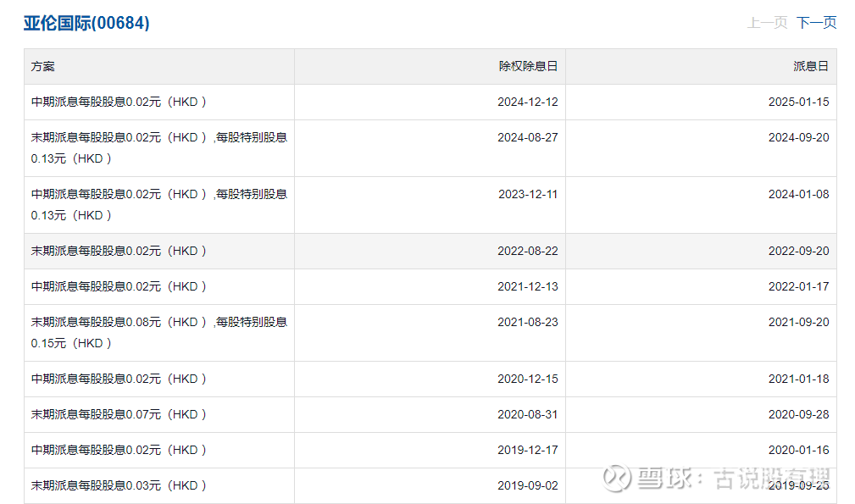The width and height of the screenshot is (855, 504).
Task: Click the 上一页 previous page link
Action: point(767,23)
